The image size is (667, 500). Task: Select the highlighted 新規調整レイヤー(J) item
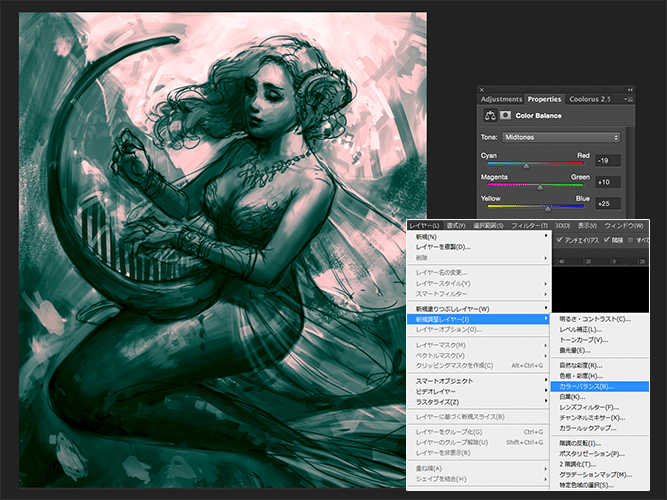coord(479,319)
